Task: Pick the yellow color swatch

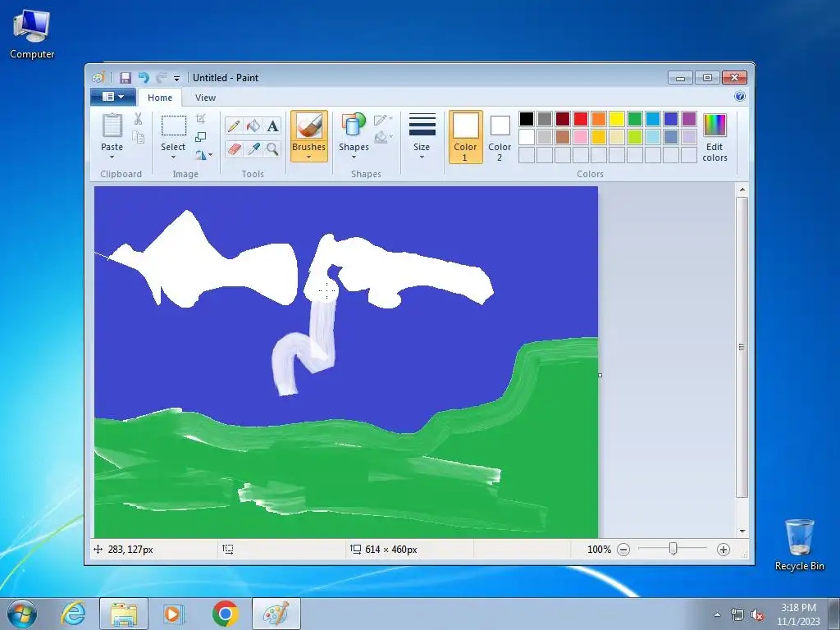Action: coord(617,119)
